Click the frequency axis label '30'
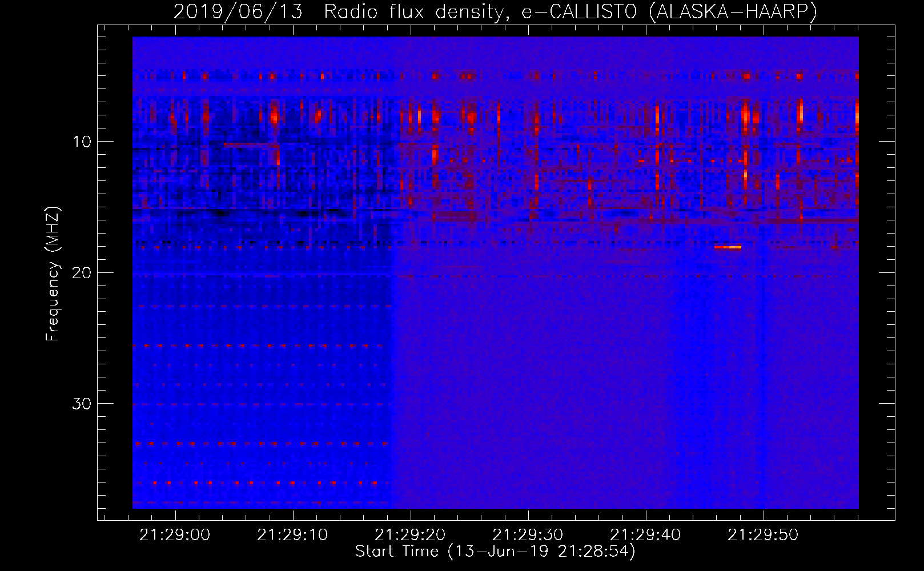 pos(82,404)
